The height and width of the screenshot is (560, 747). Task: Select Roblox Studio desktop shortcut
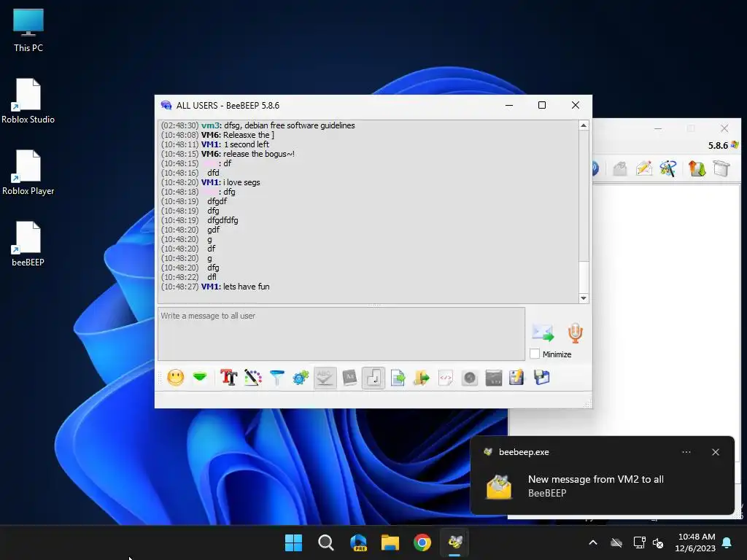tap(28, 101)
